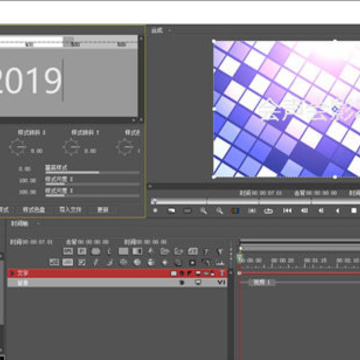Click the zoom-in magnifier under the preview
Viewport: 360px width, 360px height.
tap(203, 211)
